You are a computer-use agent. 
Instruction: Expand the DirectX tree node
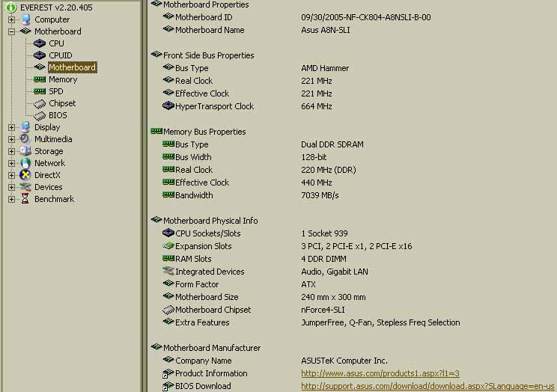pyautogui.click(x=11, y=175)
